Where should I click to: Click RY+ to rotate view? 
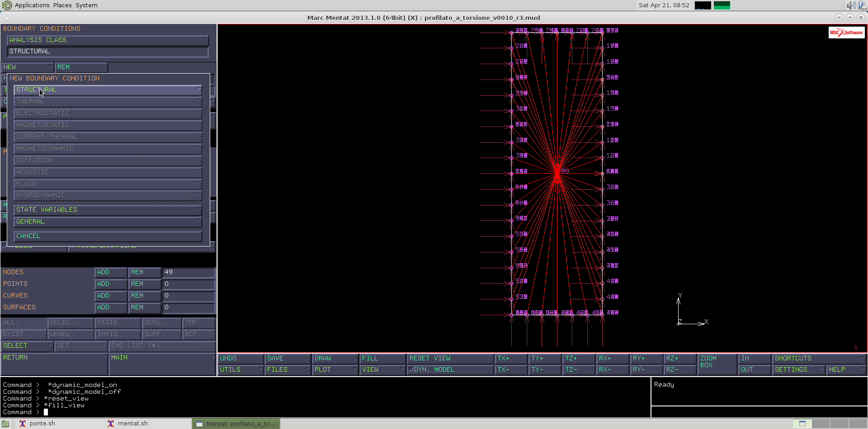[x=646, y=359]
